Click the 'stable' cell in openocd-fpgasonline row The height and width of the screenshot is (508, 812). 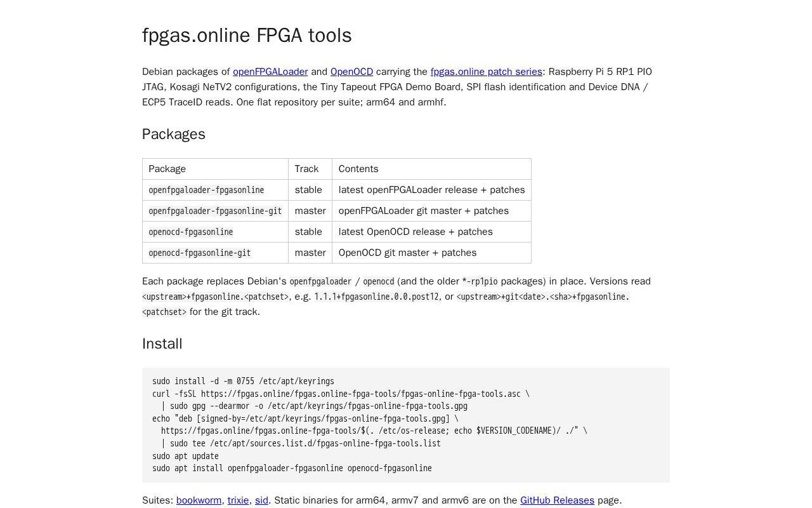click(310, 232)
